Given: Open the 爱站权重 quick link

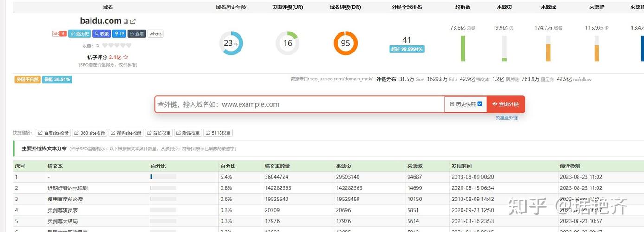Looking at the screenshot, I should click(x=188, y=133).
